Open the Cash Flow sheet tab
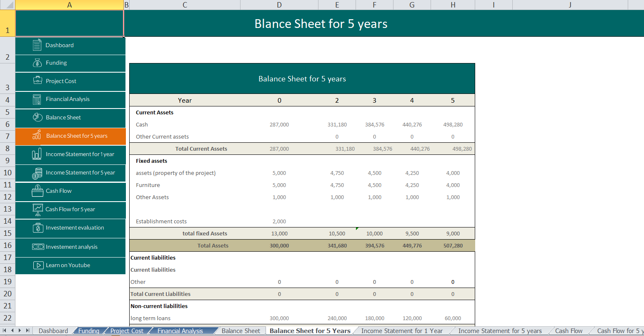This screenshot has width=644, height=336. (x=569, y=331)
